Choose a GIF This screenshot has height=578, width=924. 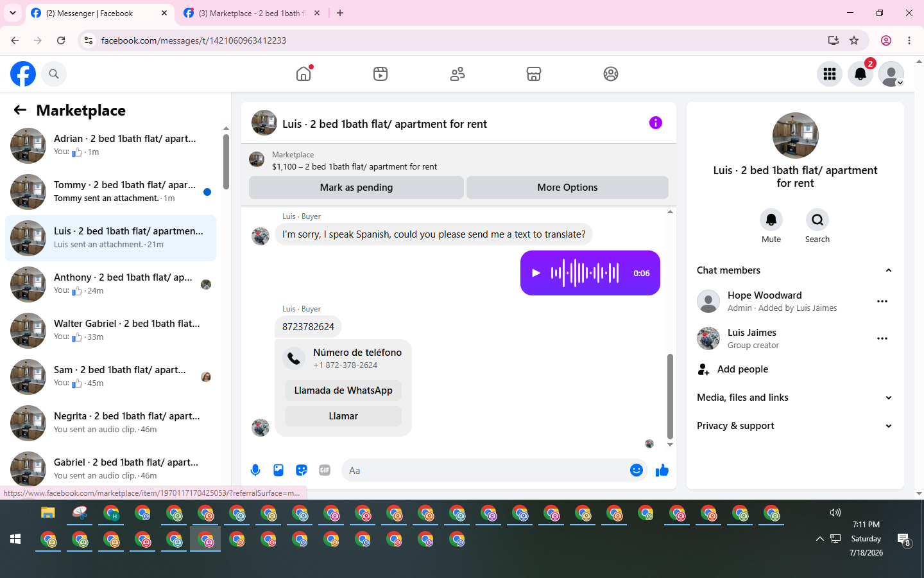(x=325, y=470)
